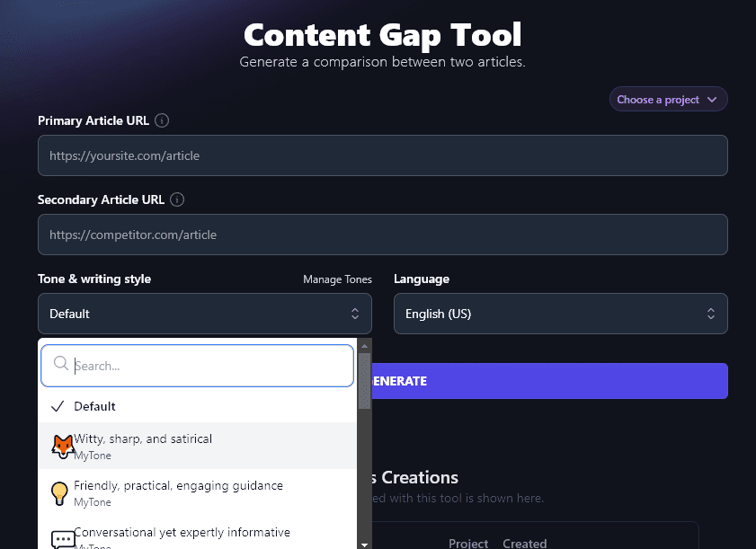The height and width of the screenshot is (549, 756).
Task: Click the Secondary Article URL input field
Action: pos(382,234)
